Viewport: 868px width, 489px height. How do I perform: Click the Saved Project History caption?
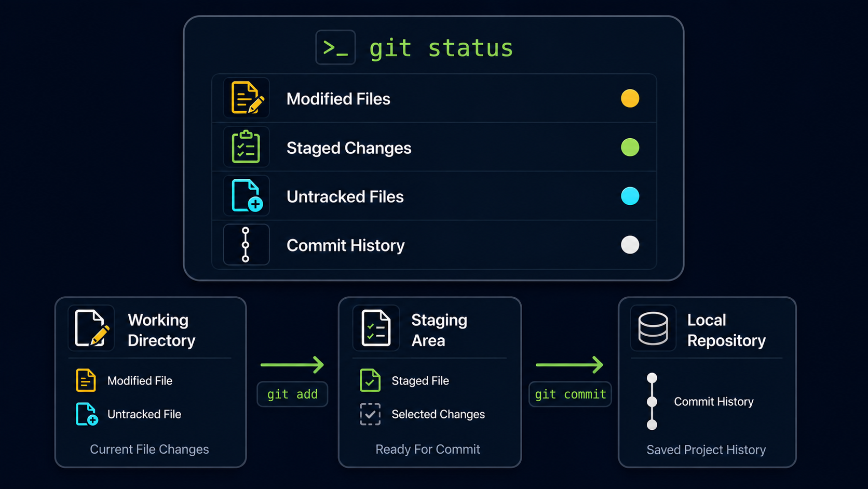(706, 450)
